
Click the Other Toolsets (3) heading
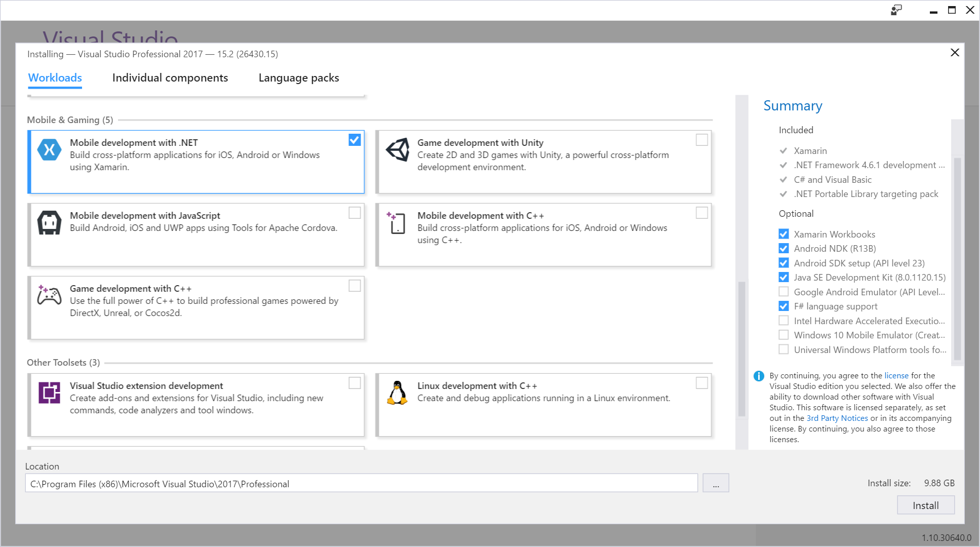(x=63, y=363)
